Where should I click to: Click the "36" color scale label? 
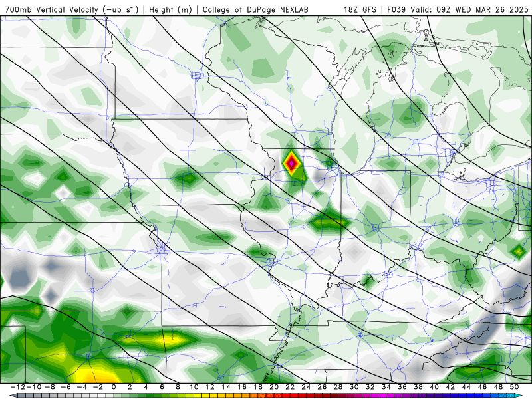pyautogui.click(x=402, y=387)
